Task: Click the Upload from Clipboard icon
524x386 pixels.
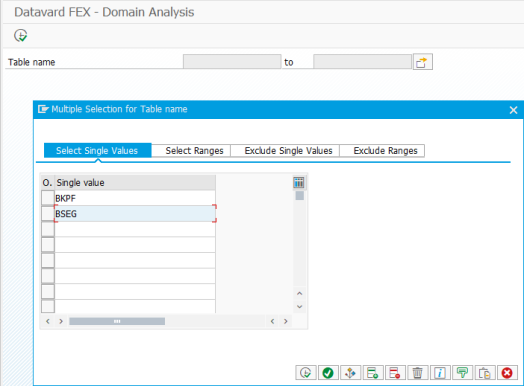Action: point(485,373)
